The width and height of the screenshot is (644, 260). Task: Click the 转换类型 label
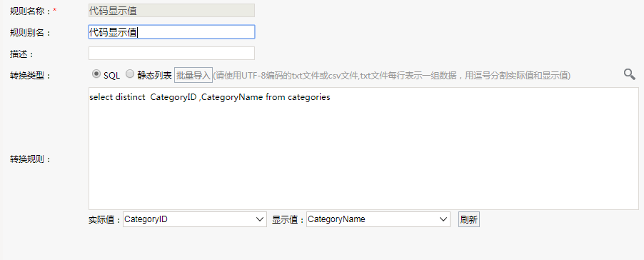pos(31,76)
